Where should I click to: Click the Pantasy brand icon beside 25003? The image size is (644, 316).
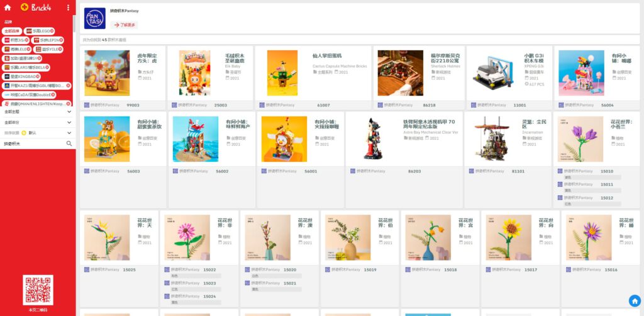point(174,105)
